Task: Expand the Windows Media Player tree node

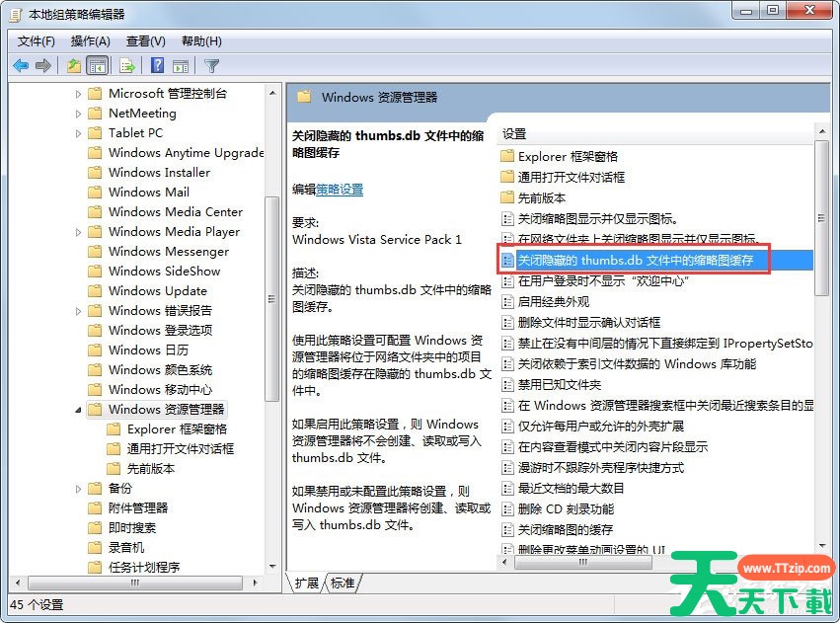Action: pyautogui.click(x=78, y=232)
